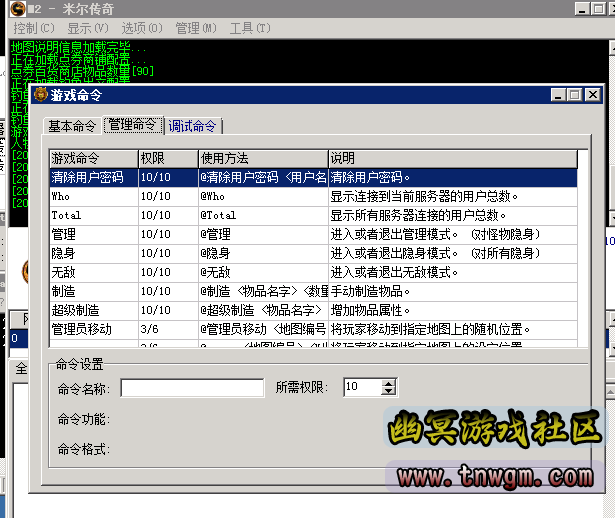Viewport: 615px width, 518px height.
Task: Open the 显示(V) menu
Action: [87, 28]
